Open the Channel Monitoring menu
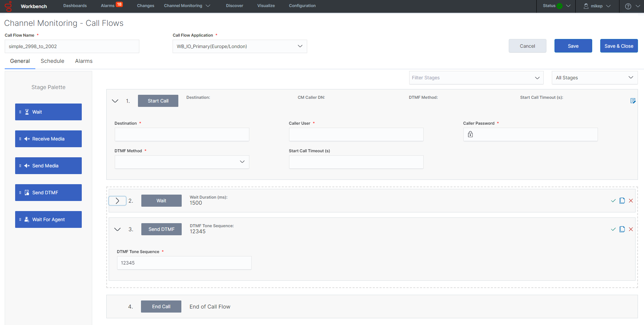Viewport: 644px width, 325px height. point(183,6)
